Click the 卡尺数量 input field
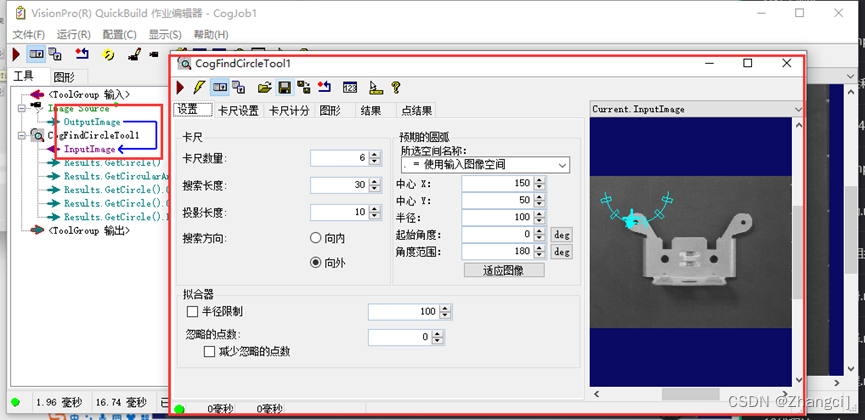 (x=339, y=158)
